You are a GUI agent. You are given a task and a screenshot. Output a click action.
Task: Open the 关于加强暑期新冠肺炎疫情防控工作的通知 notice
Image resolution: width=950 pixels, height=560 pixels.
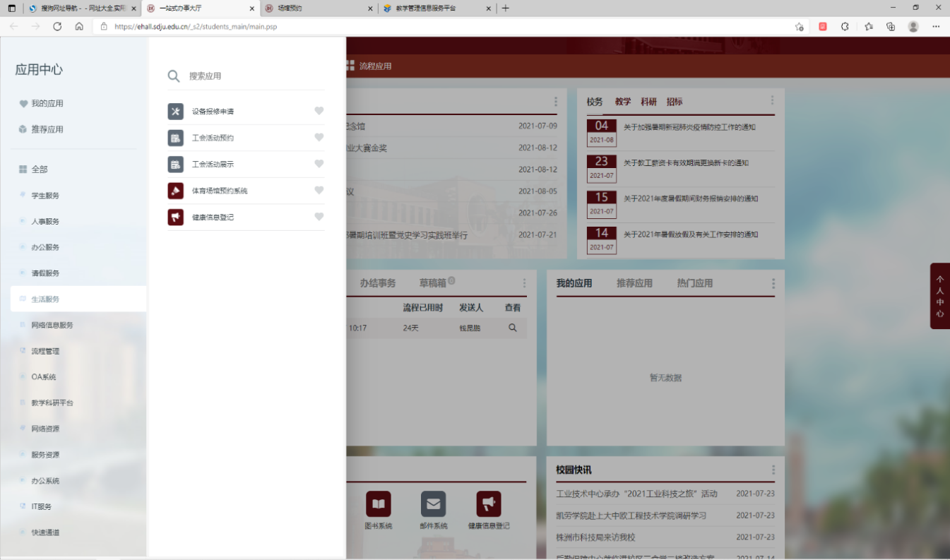[x=689, y=128]
